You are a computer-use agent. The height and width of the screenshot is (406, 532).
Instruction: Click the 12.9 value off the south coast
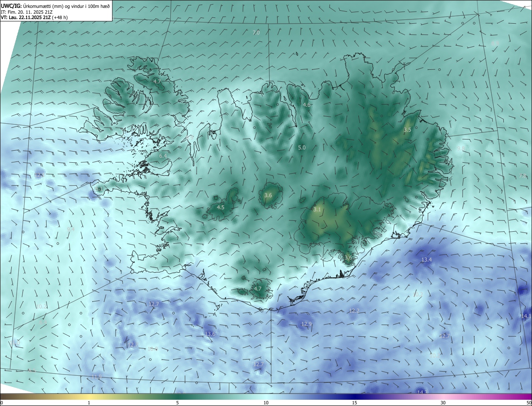point(306,324)
